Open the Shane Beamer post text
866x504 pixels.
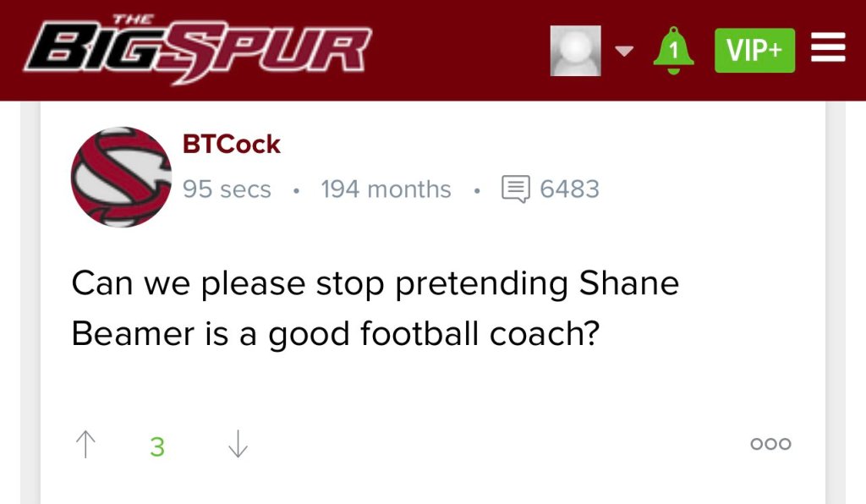[375, 308]
